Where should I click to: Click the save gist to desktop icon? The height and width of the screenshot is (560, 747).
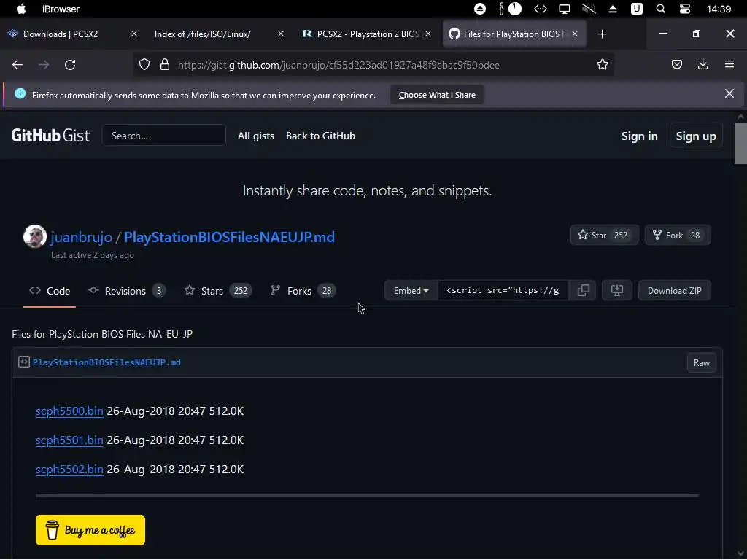[x=617, y=290]
